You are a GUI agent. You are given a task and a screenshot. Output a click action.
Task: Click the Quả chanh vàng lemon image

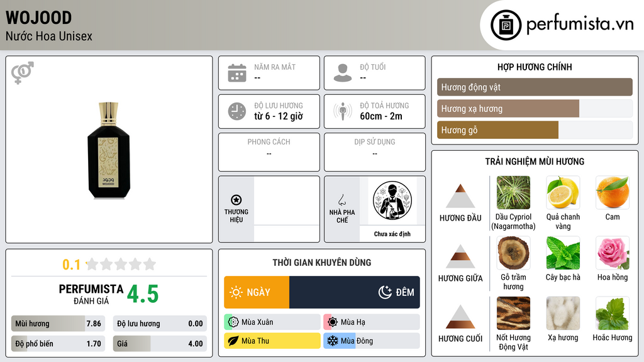click(x=563, y=192)
